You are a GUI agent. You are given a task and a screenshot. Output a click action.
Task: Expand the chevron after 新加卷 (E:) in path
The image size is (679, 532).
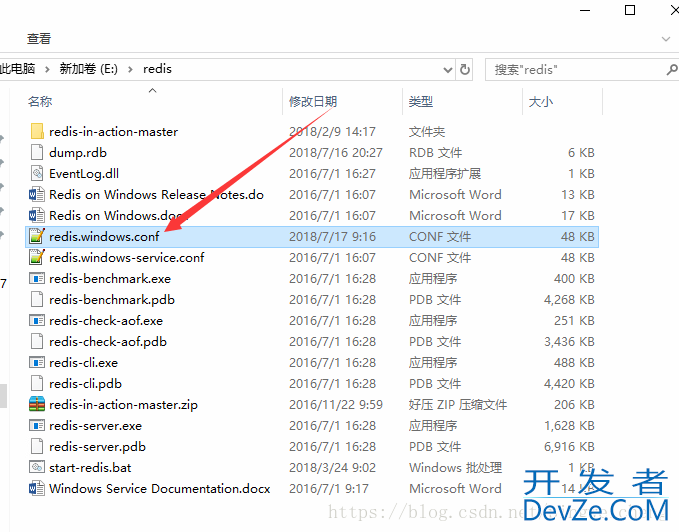pyautogui.click(x=130, y=69)
